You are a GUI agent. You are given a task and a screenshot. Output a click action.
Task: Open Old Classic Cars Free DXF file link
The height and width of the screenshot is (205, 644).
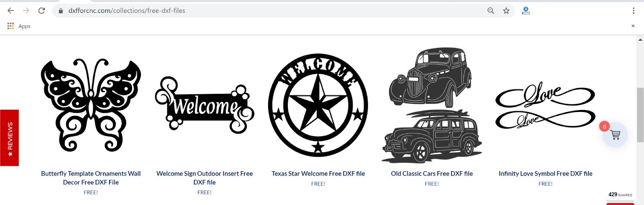[x=432, y=174]
